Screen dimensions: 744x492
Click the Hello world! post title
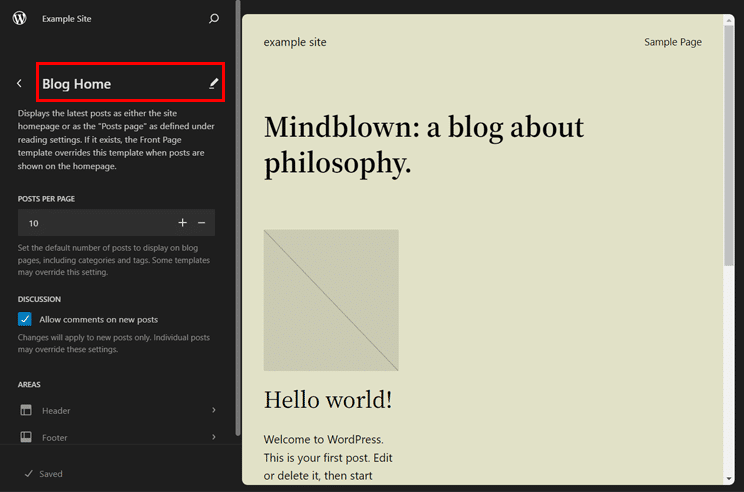(x=328, y=399)
